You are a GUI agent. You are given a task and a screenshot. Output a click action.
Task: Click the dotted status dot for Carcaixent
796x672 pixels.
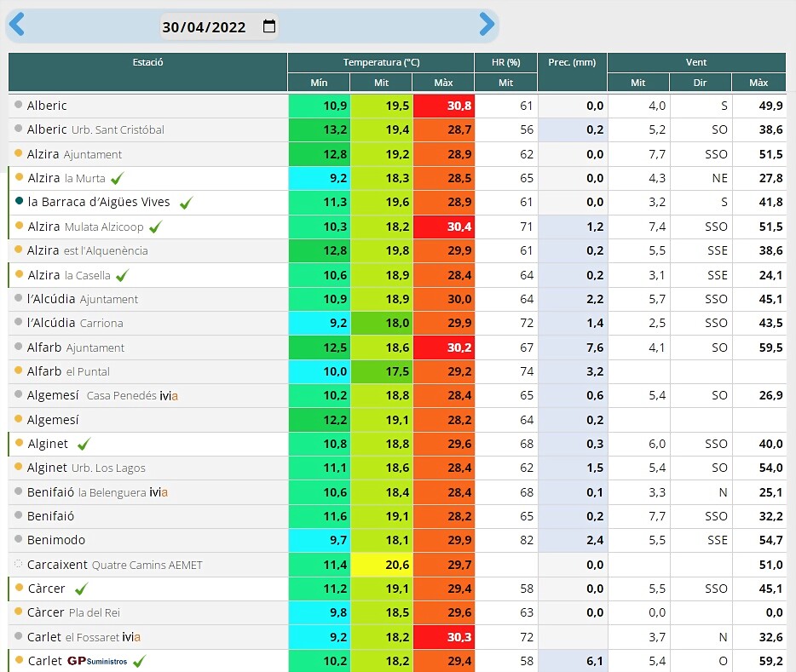(x=18, y=564)
